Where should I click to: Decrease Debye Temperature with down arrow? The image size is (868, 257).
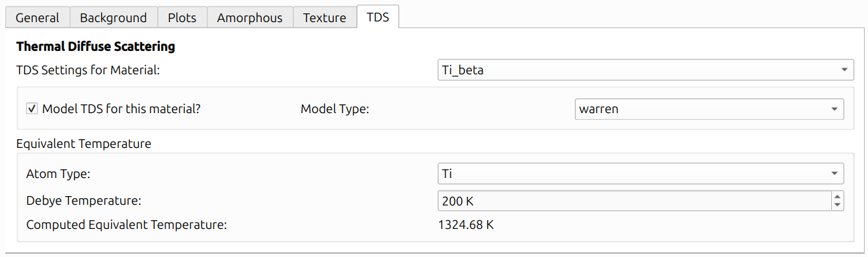[x=837, y=205]
